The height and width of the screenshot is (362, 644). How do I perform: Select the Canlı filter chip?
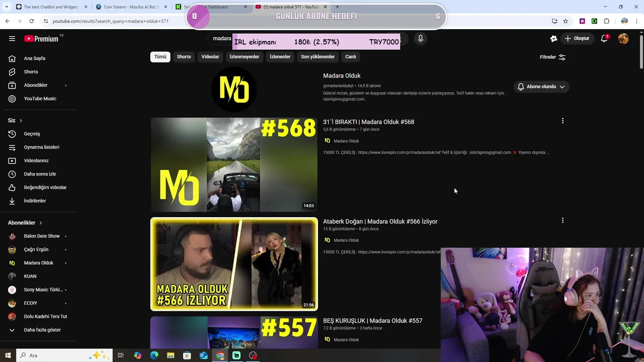pyautogui.click(x=351, y=57)
